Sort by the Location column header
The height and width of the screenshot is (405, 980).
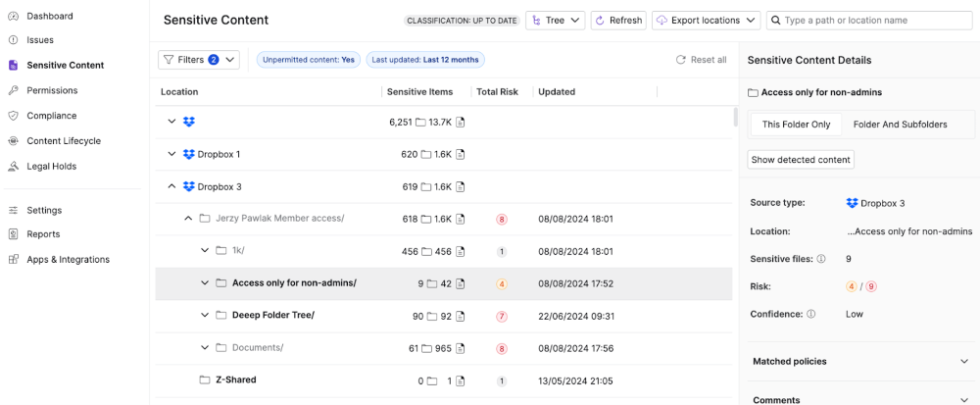[x=179, y=92]
